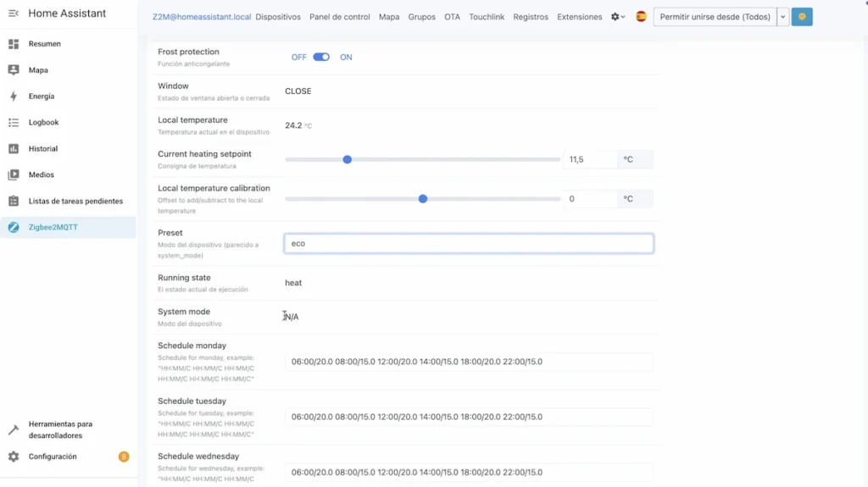Click the Local temperature calibration value field
The height and width of the screenshot is (487, 868).
point(589,199)
